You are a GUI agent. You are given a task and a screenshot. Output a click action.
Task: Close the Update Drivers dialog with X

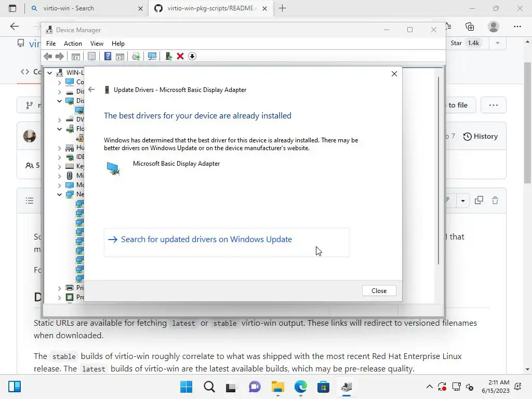[x=394, y=74]
